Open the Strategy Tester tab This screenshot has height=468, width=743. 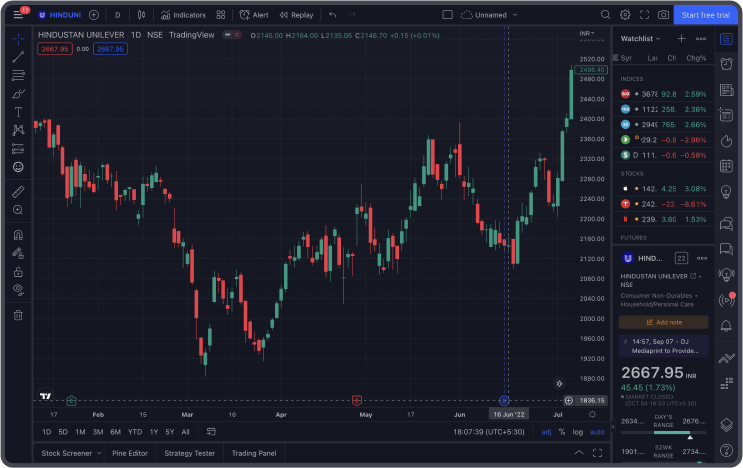190,453
